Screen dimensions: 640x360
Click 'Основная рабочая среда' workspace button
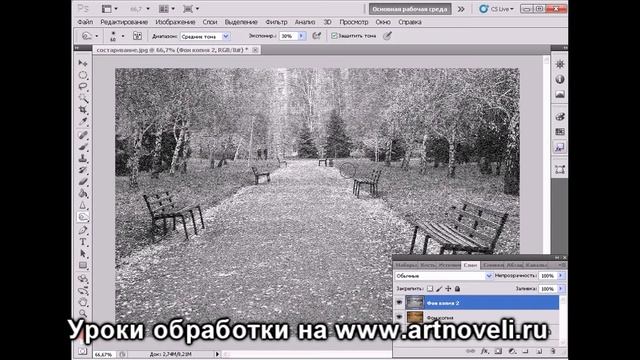point(410,9)
